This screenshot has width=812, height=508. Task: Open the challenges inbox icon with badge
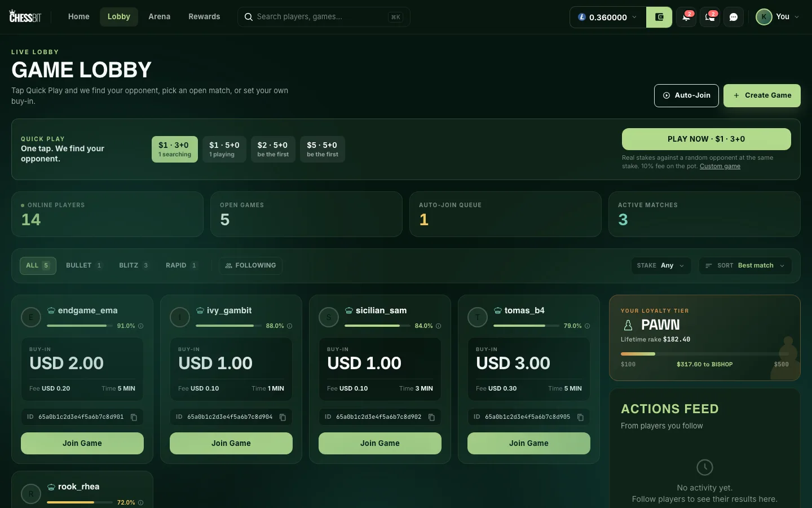tap(710, 17)
